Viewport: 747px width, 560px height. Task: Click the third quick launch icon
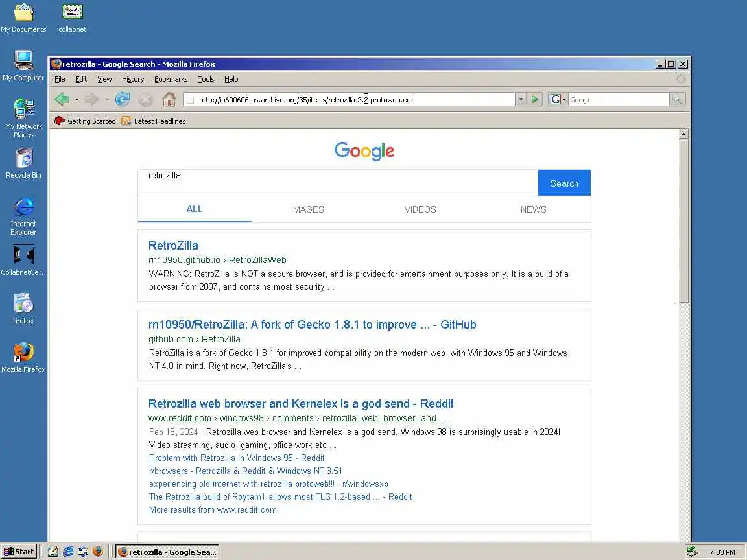tap(83, 552)
